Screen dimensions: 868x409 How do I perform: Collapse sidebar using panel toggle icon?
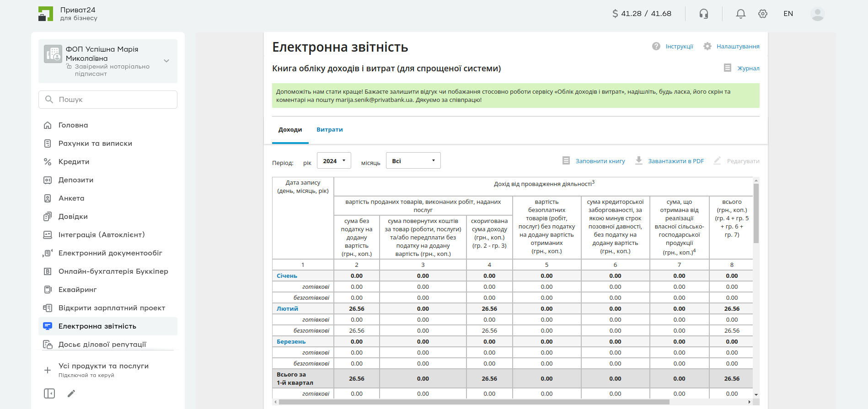49,393
